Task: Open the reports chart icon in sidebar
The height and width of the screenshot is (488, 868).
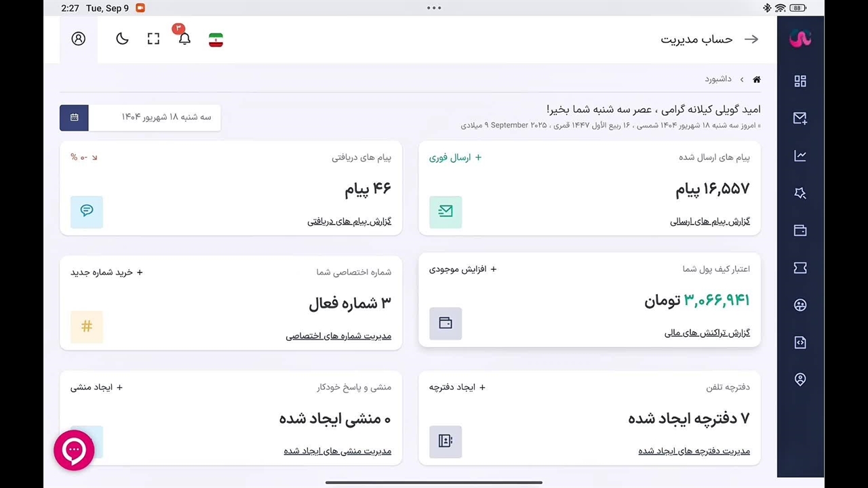Action: tap(800, 156)
